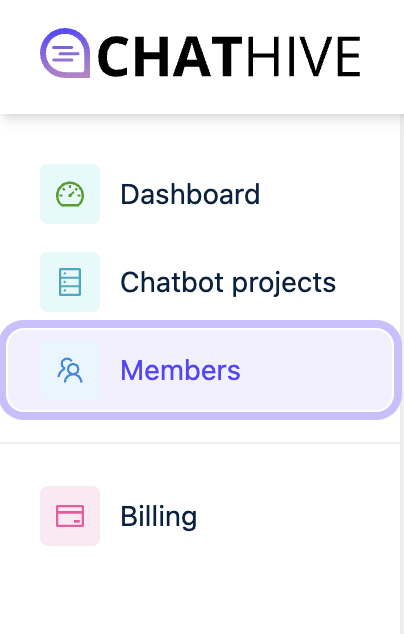Viewport: 404px width, 634px height.
Task: Go to the Dashboard menu label
Action: (190, 194)
